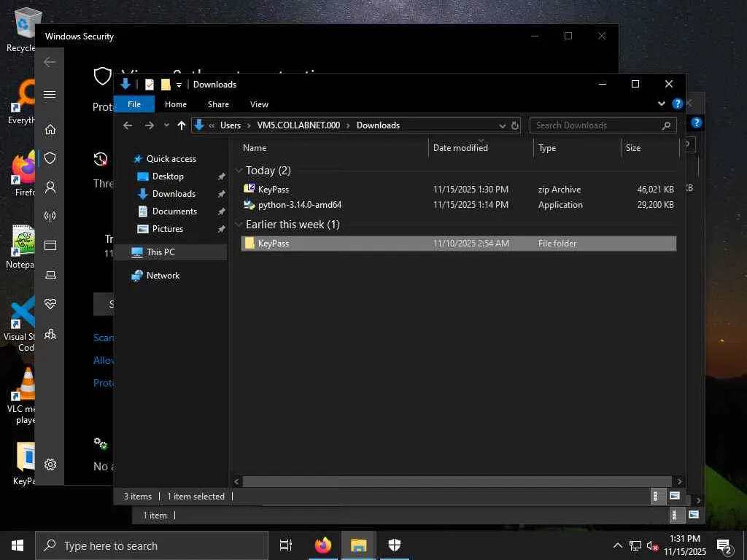
Task: Collapse the Today (2) group
Action: [x=239, y=171]
